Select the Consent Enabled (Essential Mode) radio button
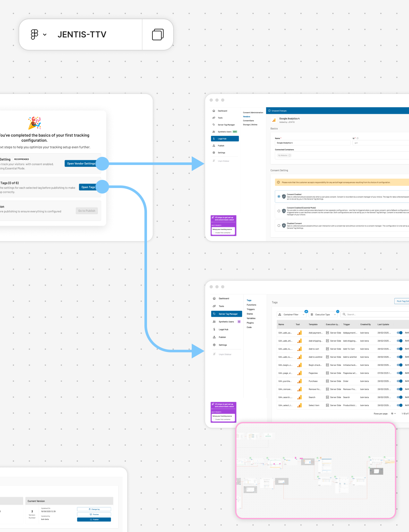409x532 pixels. pos(279,211)
